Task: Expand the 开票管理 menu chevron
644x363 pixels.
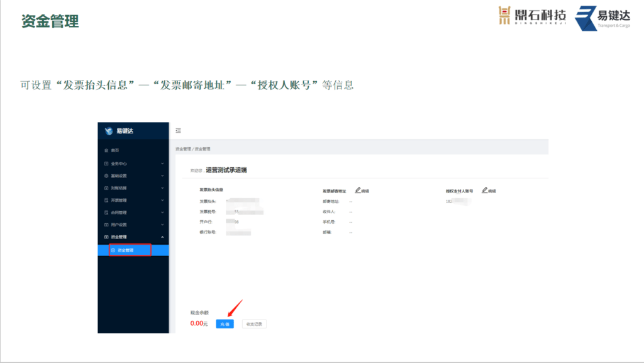Action: click(162, 201)
